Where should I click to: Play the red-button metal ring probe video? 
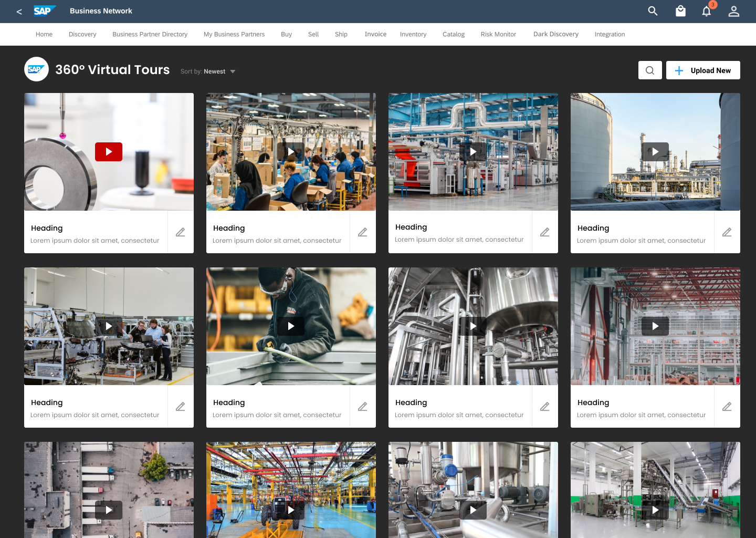pyautogui.click(x=109, y=152)
